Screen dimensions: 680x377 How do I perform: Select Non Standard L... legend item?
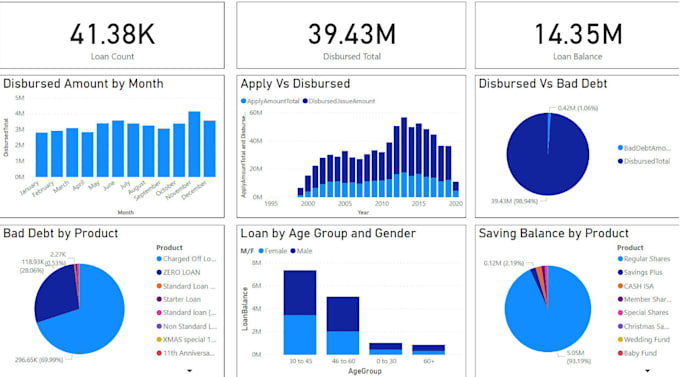[x=186, y=326]
